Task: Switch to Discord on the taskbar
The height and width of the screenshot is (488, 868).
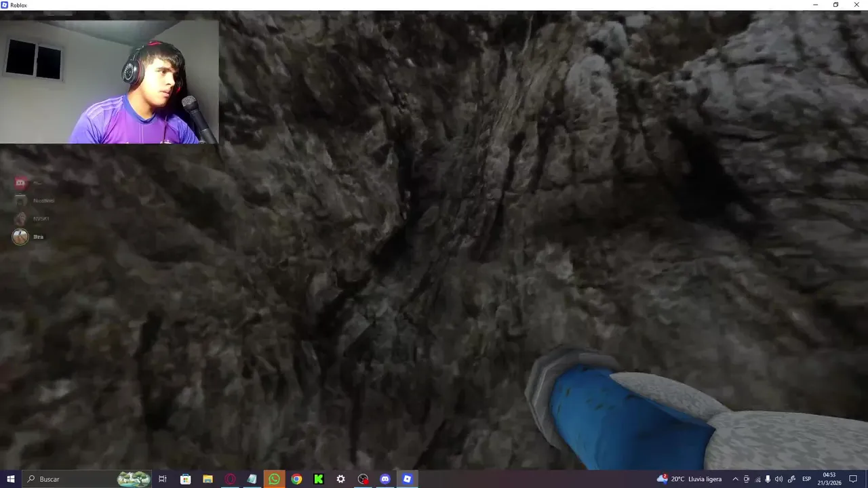Action: tap(385, 479)
